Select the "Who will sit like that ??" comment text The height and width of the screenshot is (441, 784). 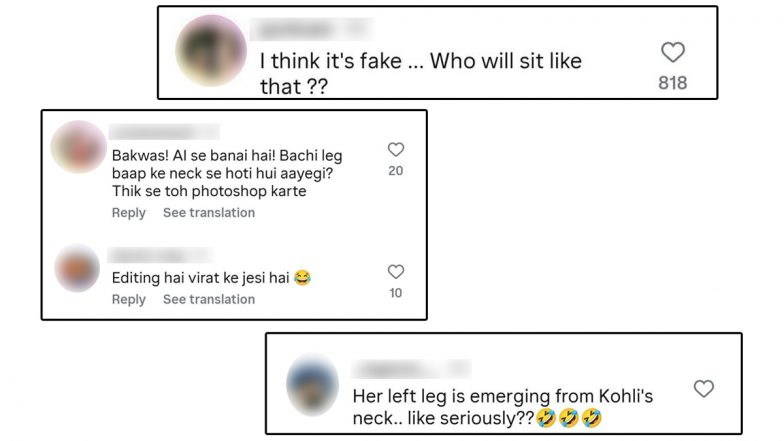421,74
